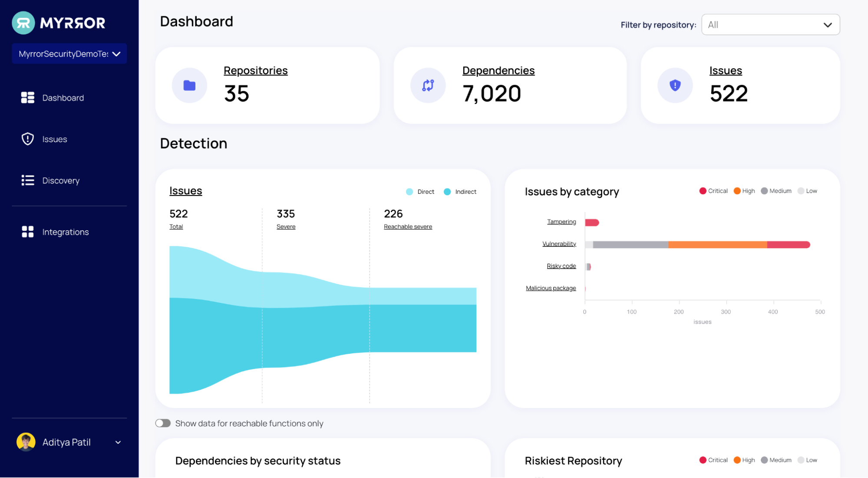Open the Repositories link

pyautogui.click(x=255, y=70)
